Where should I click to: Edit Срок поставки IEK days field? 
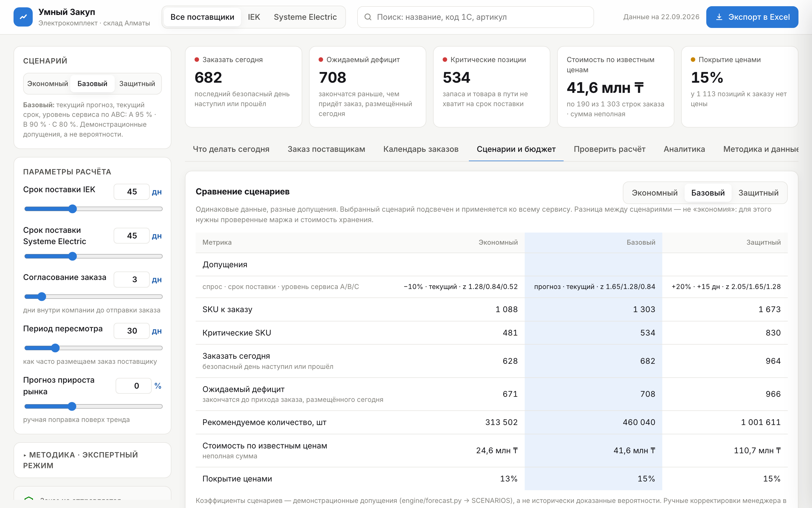click(x=132, y=192)
